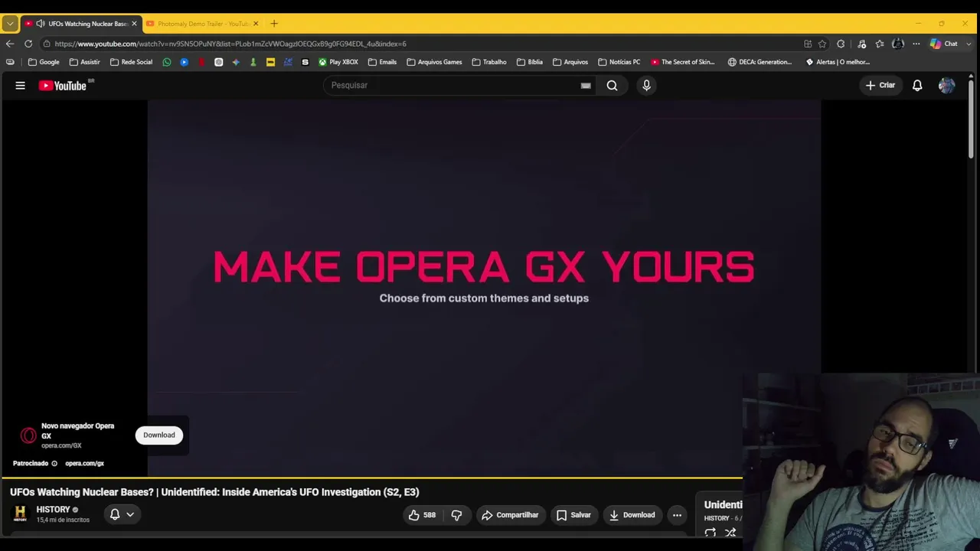This screenshot has width=980, height=551.
Task: Click the Compartilhar share button
Action: pyautogui.click(x=510, y=515)
